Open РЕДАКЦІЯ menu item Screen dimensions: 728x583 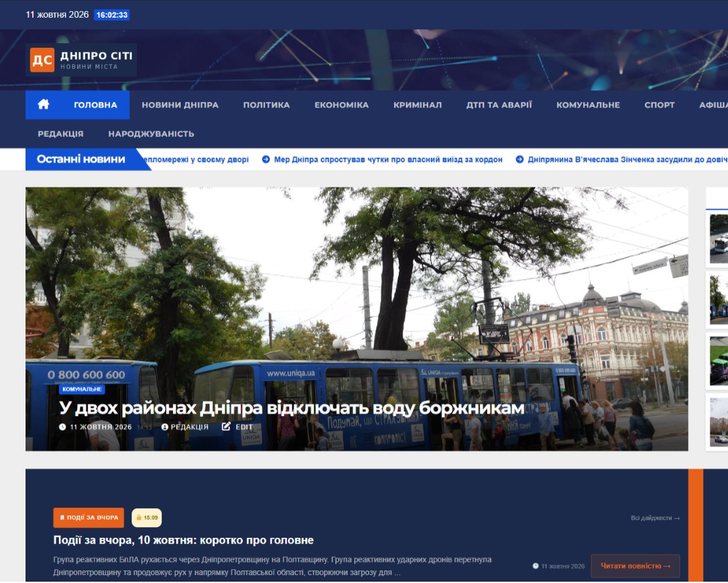(61, 134)
